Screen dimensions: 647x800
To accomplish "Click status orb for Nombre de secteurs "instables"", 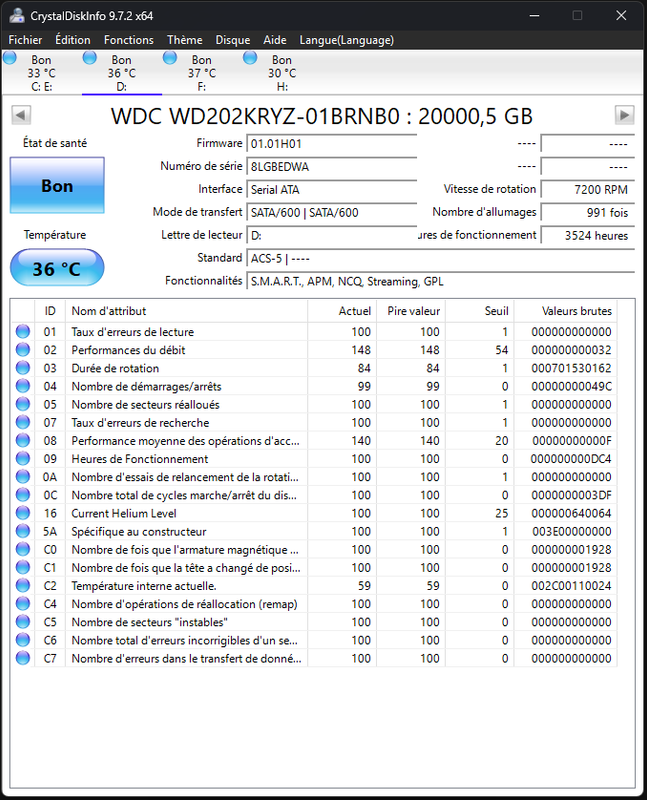I will [23, 621].
